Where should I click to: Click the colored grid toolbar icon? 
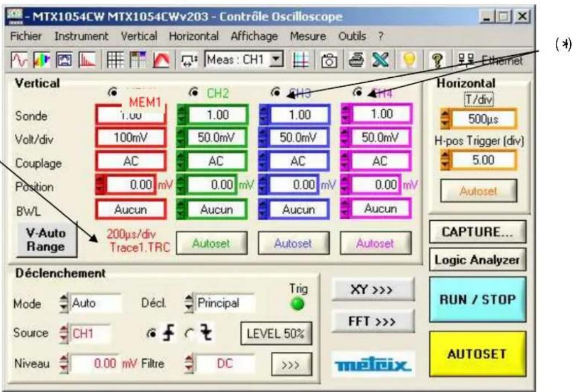138,60
